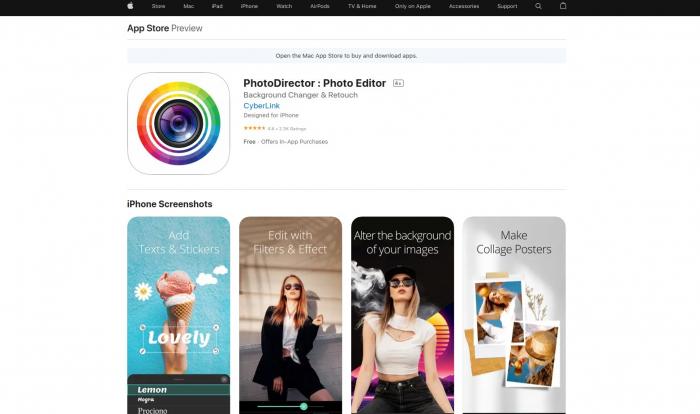Image resolution: width=700 pixels, height=414 pixels.
Task: Click the App Store header link
Action: point(148,28)
